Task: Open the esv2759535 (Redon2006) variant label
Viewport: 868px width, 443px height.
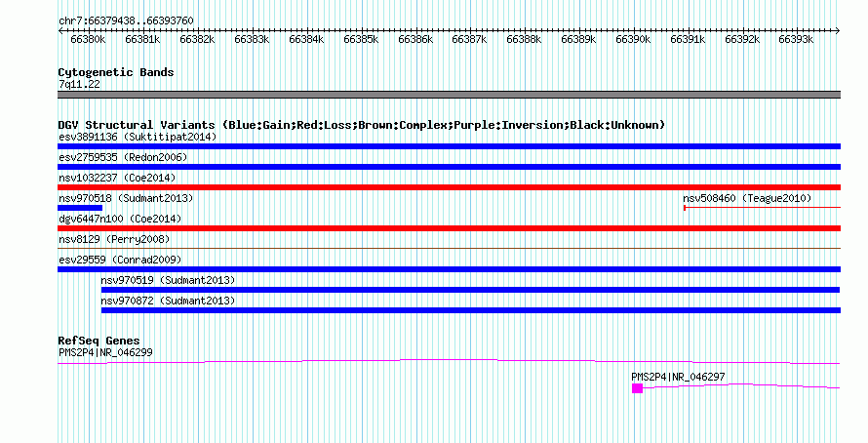Action: coord(123,157)
